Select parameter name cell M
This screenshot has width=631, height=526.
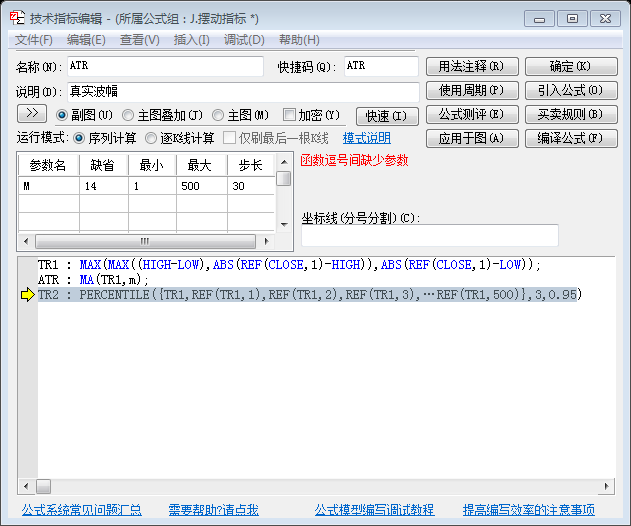[49, 186]
